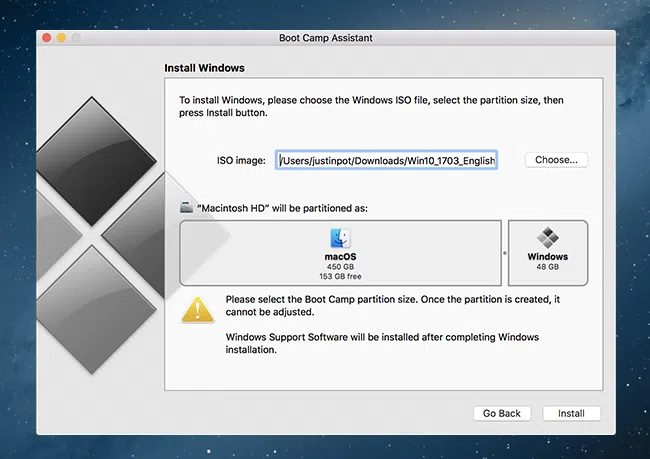650x459 pixels.
Task: Click the Install button
Action: 571,413
